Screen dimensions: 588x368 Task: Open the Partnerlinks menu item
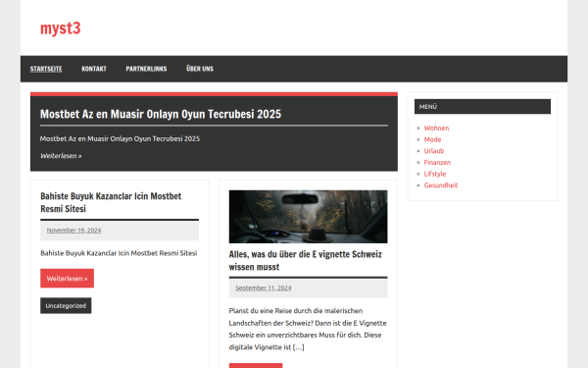[x=146, y=69]
